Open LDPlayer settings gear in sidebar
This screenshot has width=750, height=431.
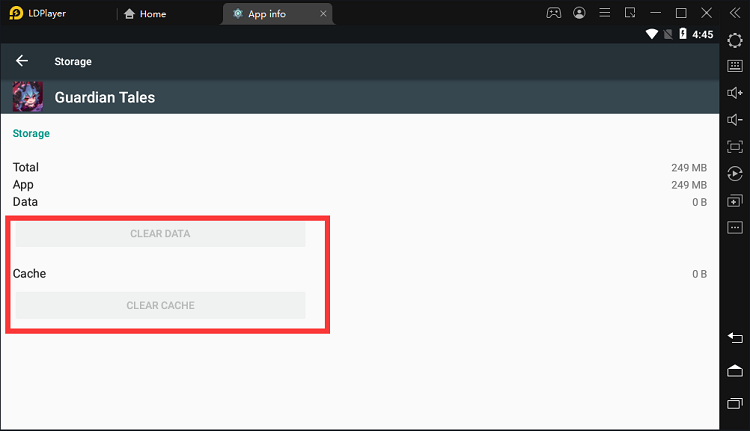(735, 40)
